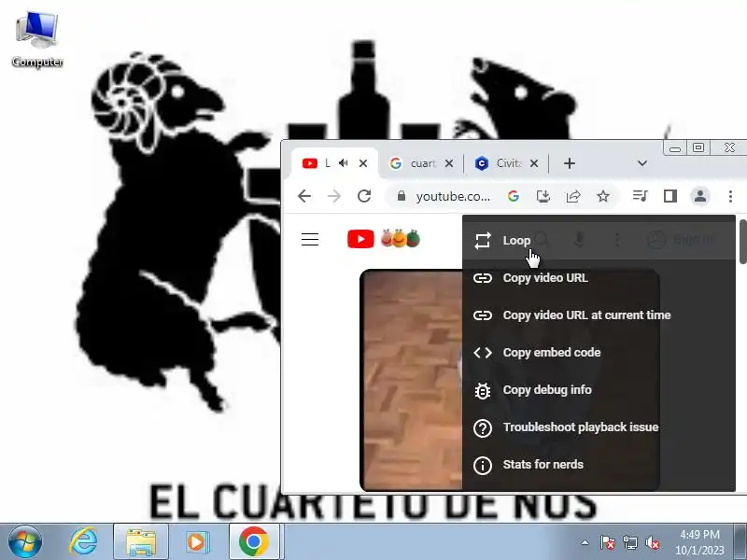Choose Copy video URL at current time
This screenshot has height=560, width=747.
click(599, 315)
